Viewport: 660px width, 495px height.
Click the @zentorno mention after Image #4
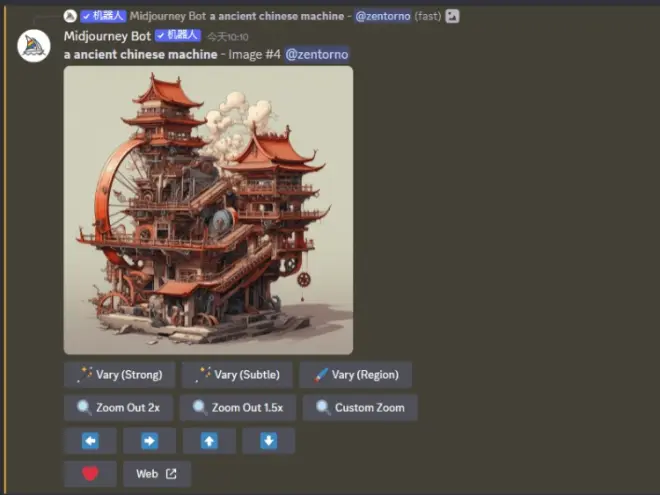(317, 54)
